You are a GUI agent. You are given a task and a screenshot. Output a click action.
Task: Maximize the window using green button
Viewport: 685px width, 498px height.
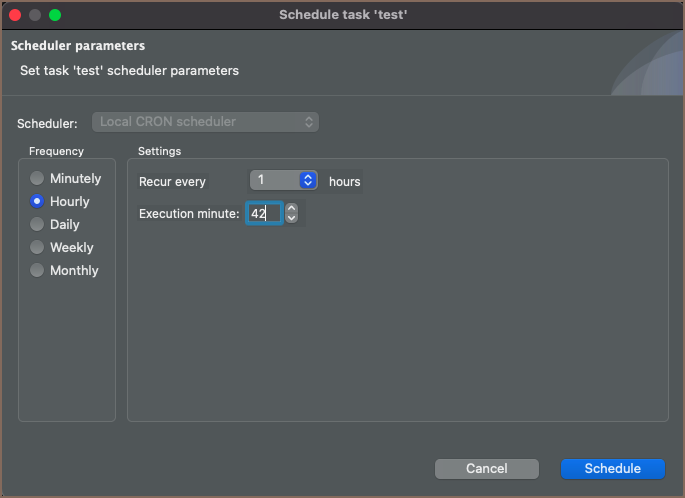(55, 15)
